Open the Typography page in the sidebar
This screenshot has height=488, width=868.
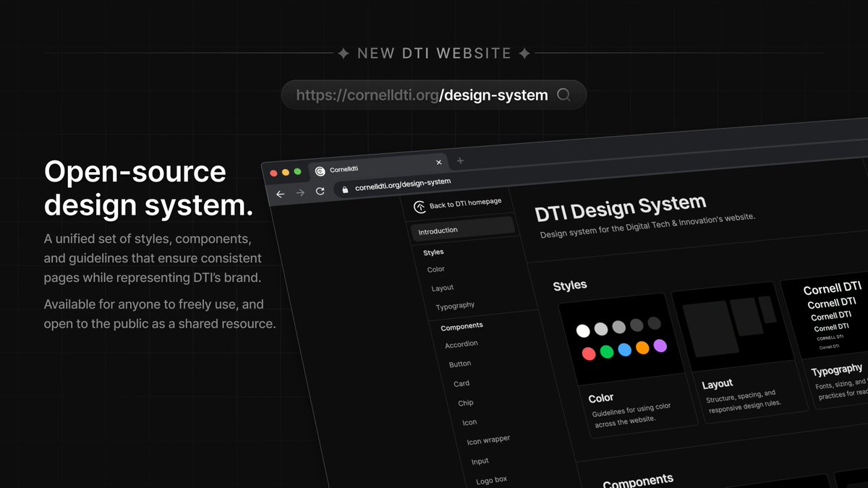click(455, 306)
